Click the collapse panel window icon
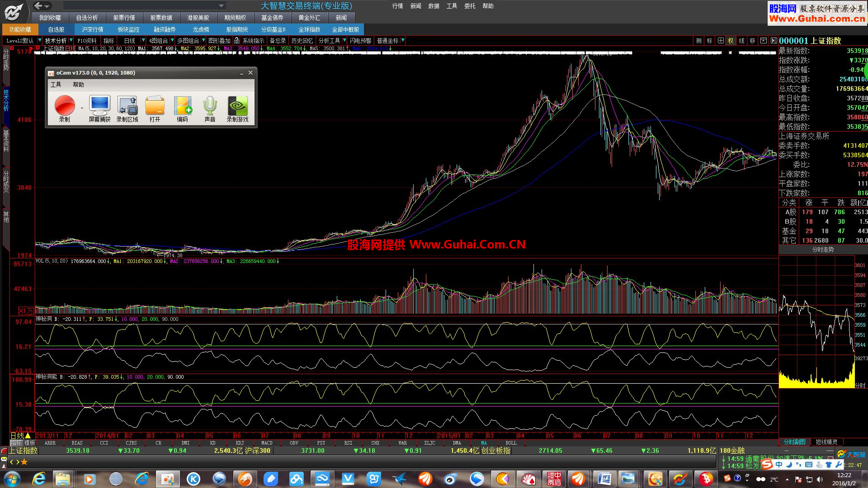The width and height of the screenshot is (868, 488). (763, 41)
